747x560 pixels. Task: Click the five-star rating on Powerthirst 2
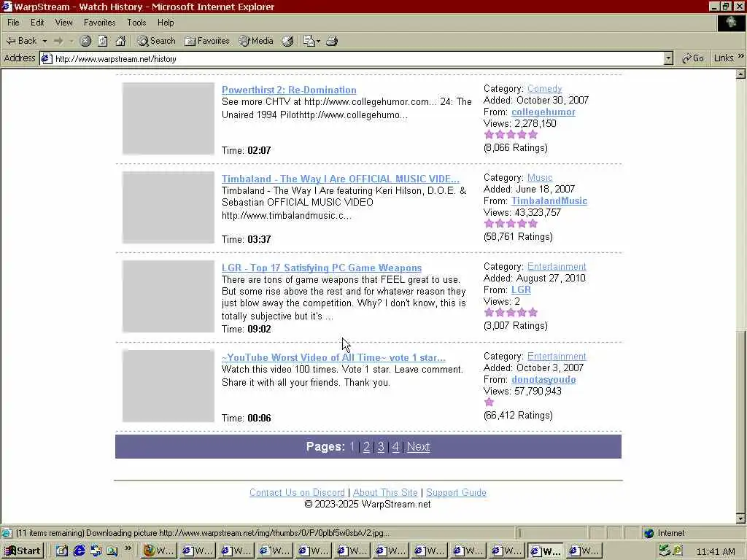tap(511, 135)
